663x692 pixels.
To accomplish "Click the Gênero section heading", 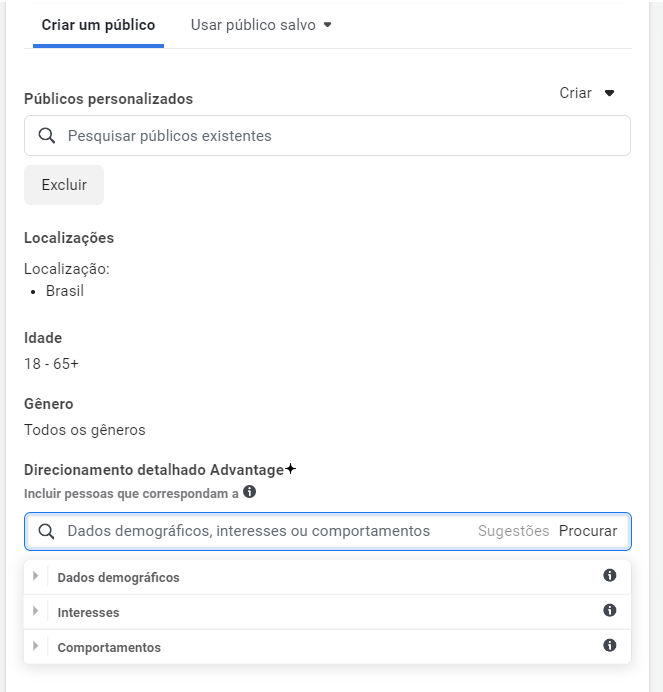I will coord(49,404).
